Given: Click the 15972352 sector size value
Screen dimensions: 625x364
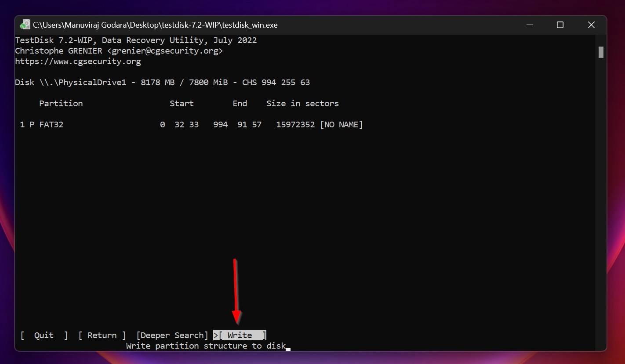Looking at the screenshot, I should (295, 124).
